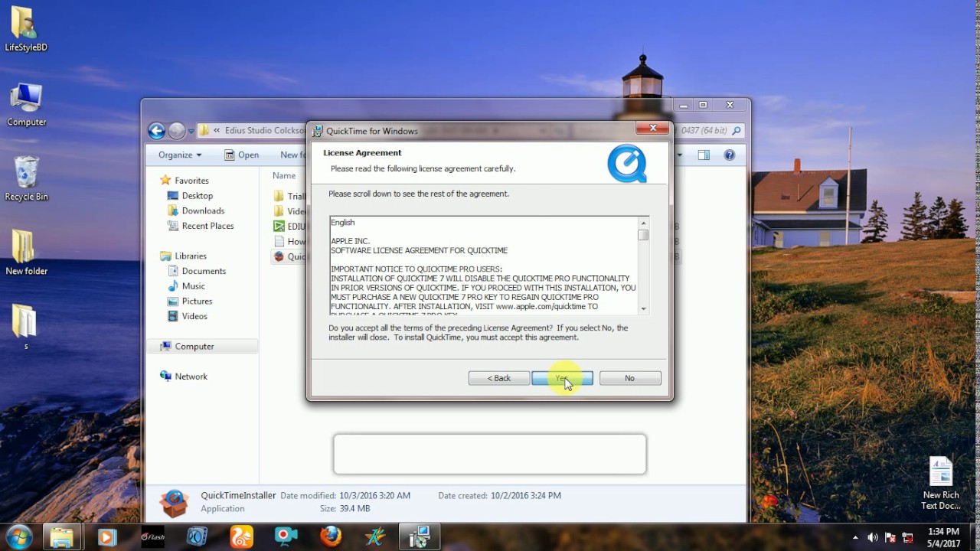The width and height of the screenshot is (980, 551).
Task: Open Action Center flag tray icon
Action: 890,537
